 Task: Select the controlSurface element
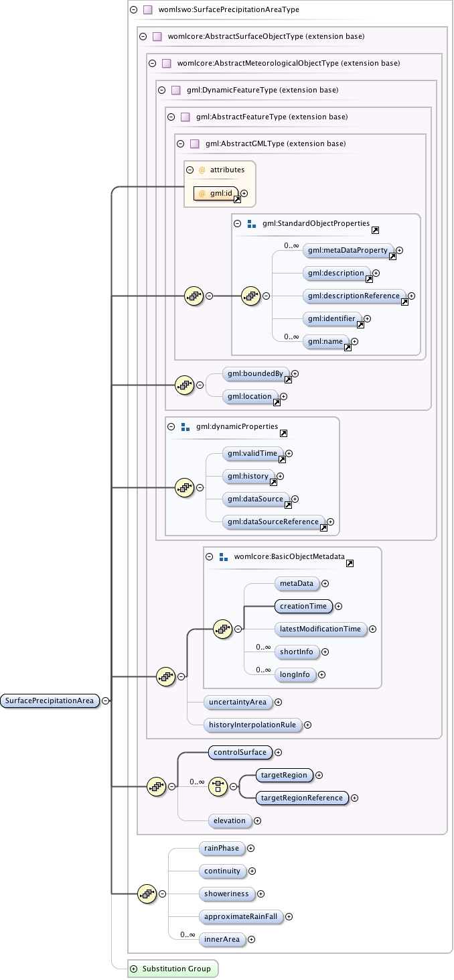click(x=240, y=752)
